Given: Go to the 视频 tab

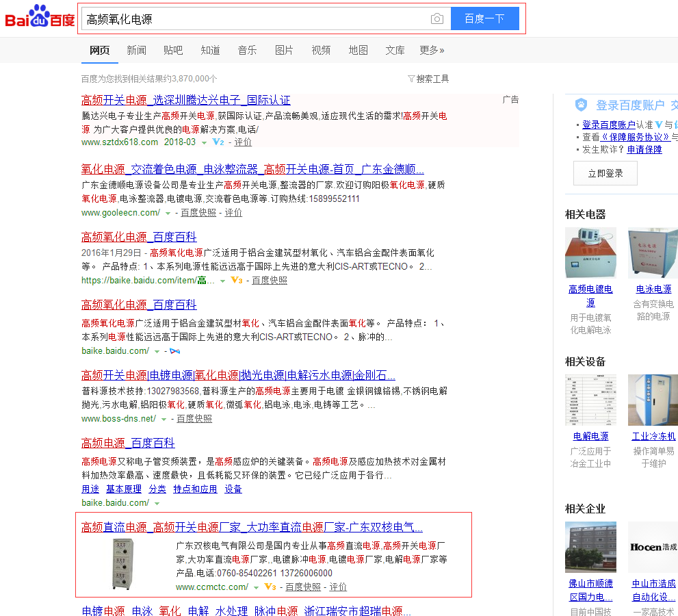Looking at the screenshot, I should pos(321,50).
